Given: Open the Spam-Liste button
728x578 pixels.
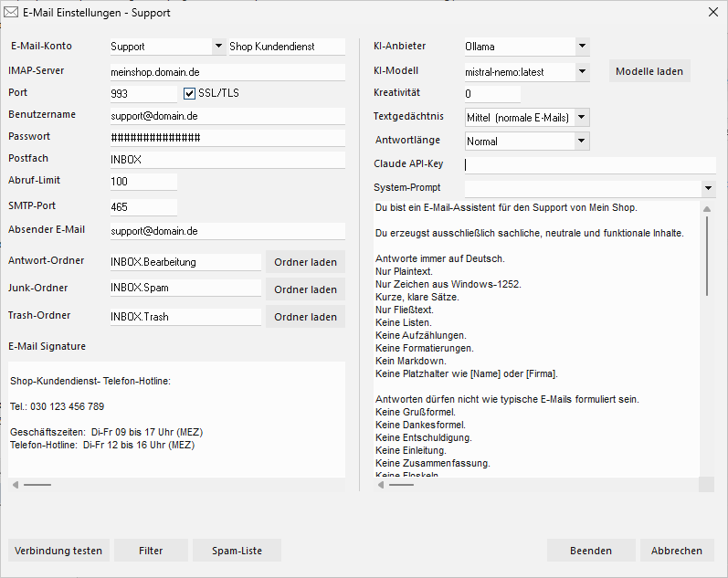Looking at the screenshot, I should (237, 551).
